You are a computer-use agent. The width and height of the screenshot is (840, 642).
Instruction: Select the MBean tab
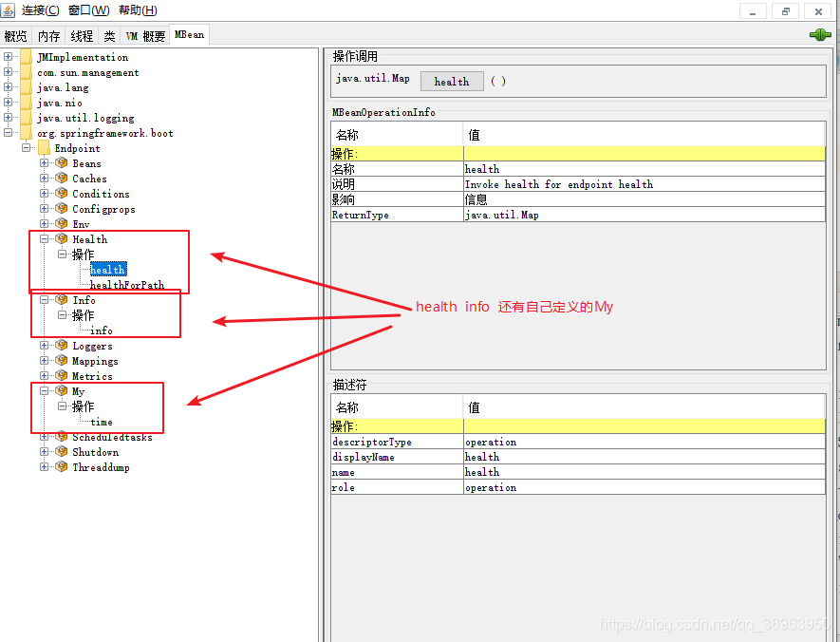[x=189, y=35]
